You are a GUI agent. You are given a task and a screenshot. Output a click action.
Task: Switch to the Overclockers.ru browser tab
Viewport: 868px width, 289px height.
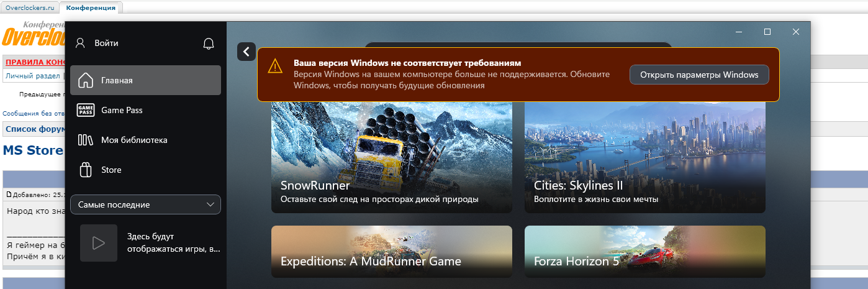pos(30,7)
